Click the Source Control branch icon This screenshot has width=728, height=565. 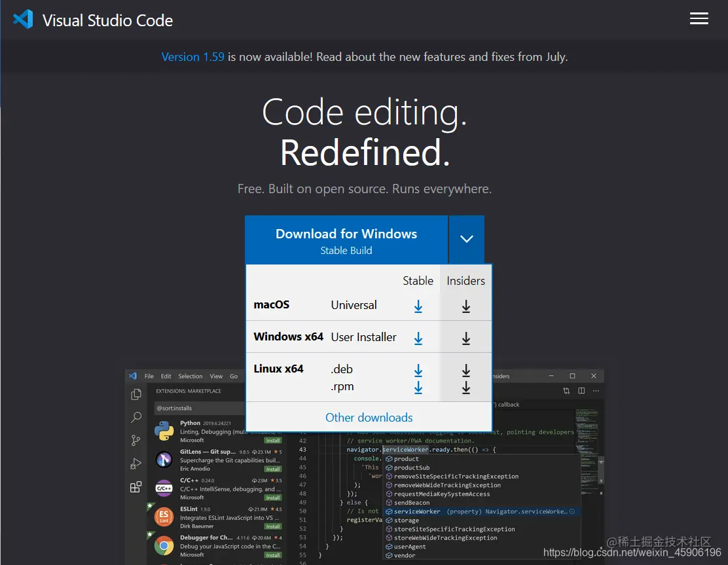(x=136, y=440)
